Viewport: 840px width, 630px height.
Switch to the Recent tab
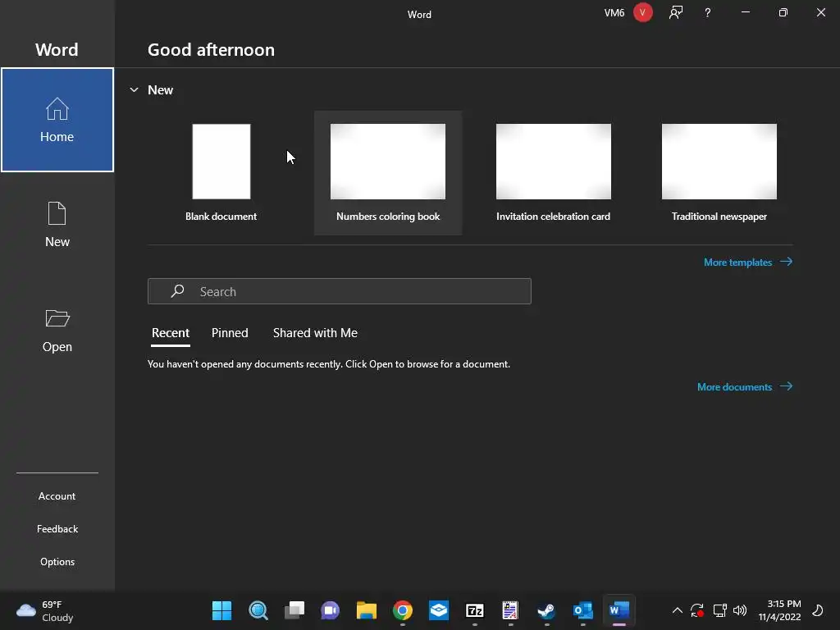(x=171, y=333)
